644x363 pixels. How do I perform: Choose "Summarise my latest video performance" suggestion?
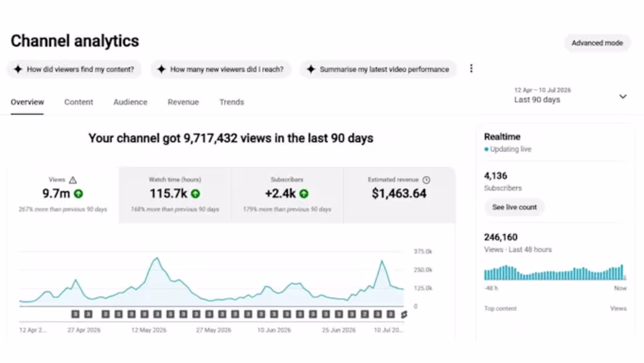pyautogui.click(x=378, y=70)
